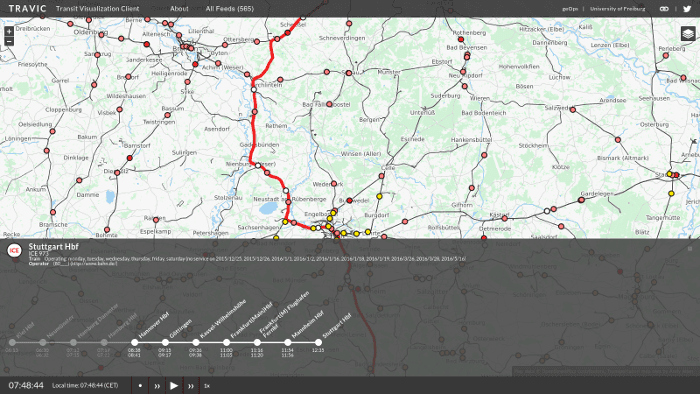The image size is (700, 394).
Task: Follow the University of Freiburg link
Action: pos(617,8)
